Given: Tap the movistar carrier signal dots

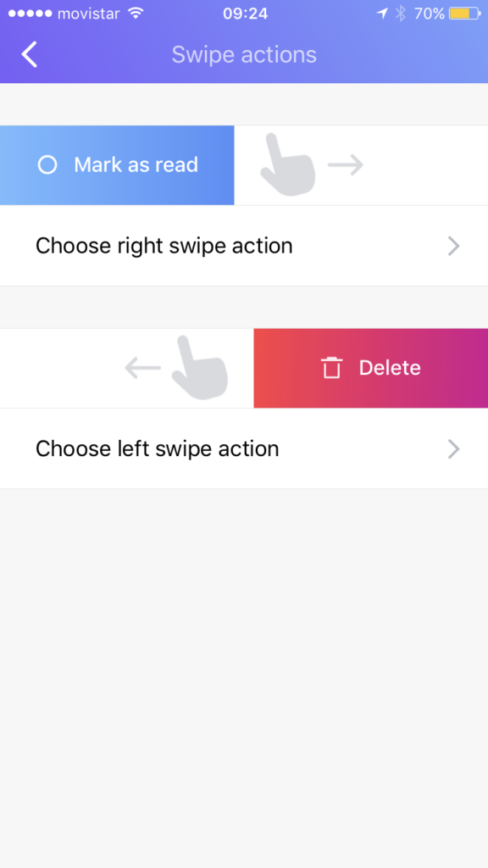Looking at the screenshot, I should 30,14.
